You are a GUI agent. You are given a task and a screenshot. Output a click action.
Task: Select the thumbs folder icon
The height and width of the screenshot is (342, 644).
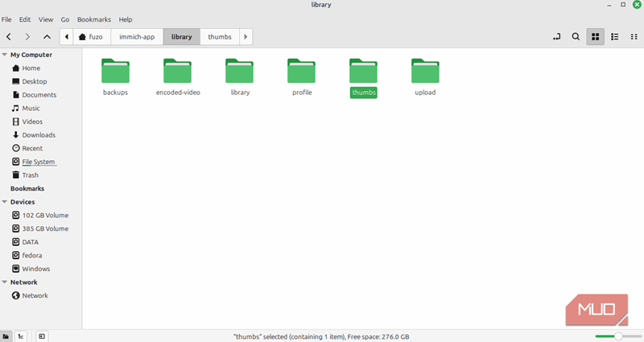coord(364,71)
